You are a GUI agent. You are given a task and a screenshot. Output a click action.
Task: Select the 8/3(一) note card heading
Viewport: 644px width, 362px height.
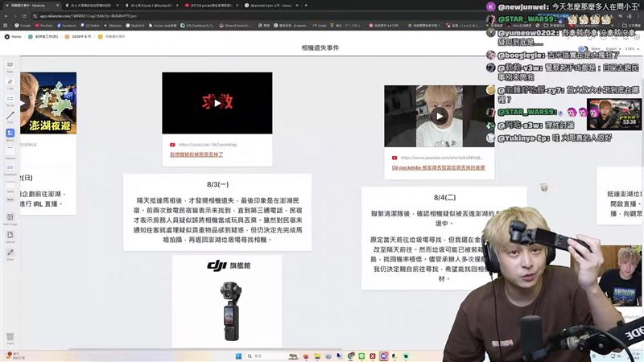click(x=217, y=184)
